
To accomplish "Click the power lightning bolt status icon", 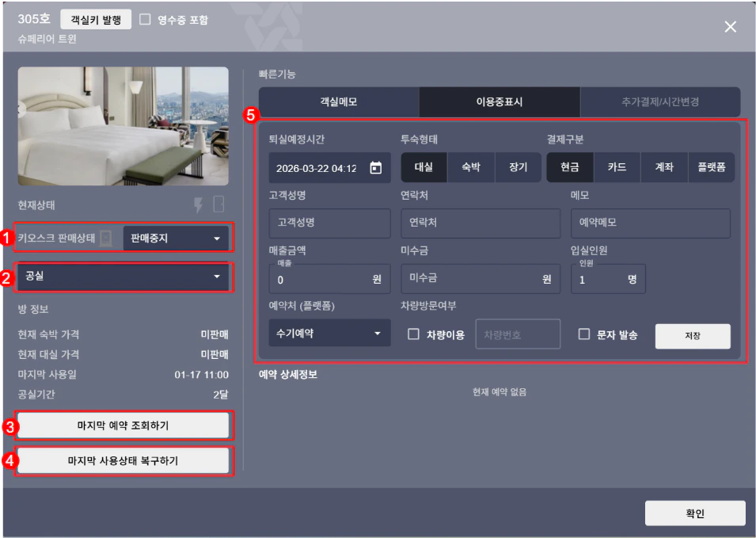I will pyautogui.click(x=198, y=204).
